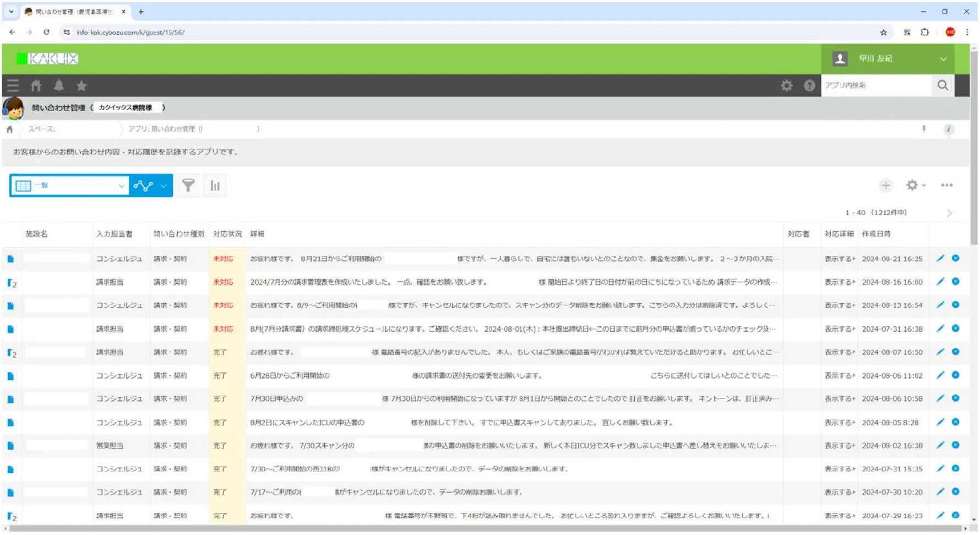Expand the graph view dropdown arrow
Viewport: 980px width, 535px height.
click(164, 186)
